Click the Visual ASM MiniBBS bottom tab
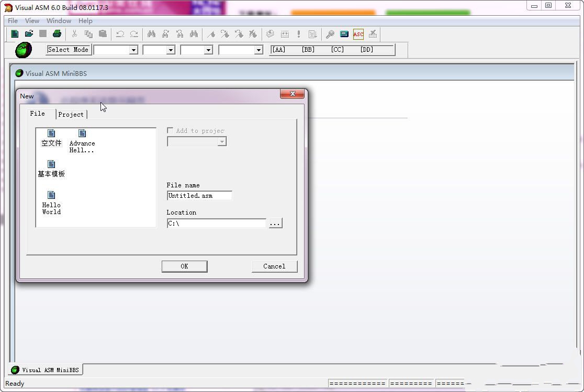 point(46,370)
